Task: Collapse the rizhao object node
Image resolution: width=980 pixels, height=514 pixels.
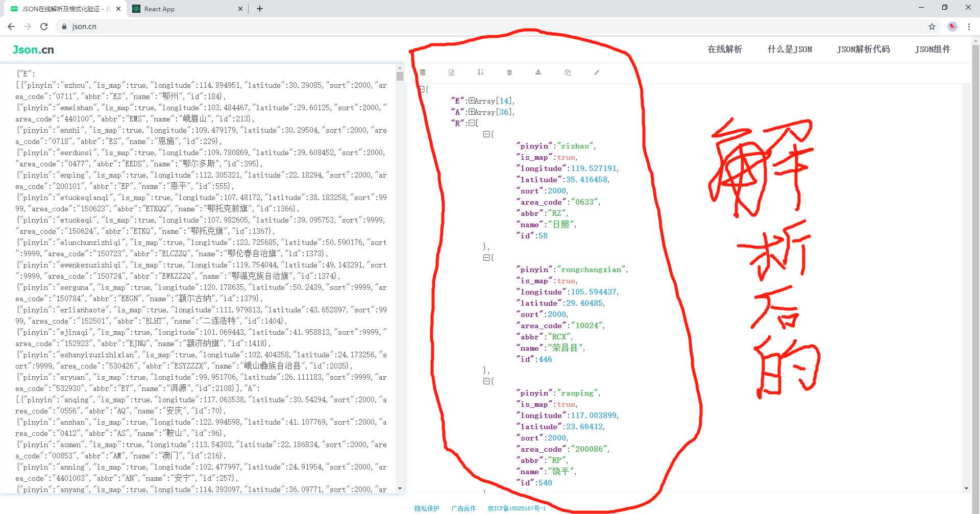Action: tap(486, 134)
